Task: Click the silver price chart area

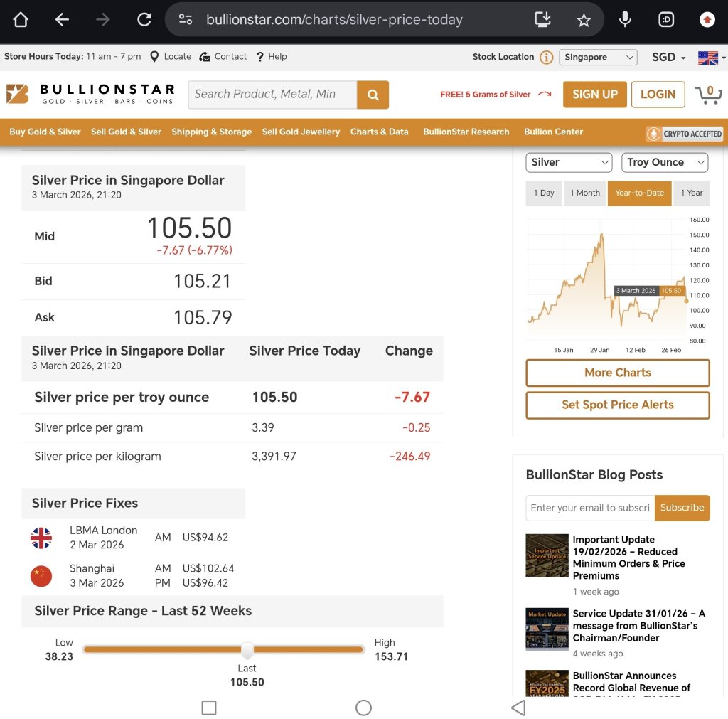Action: 607,280
